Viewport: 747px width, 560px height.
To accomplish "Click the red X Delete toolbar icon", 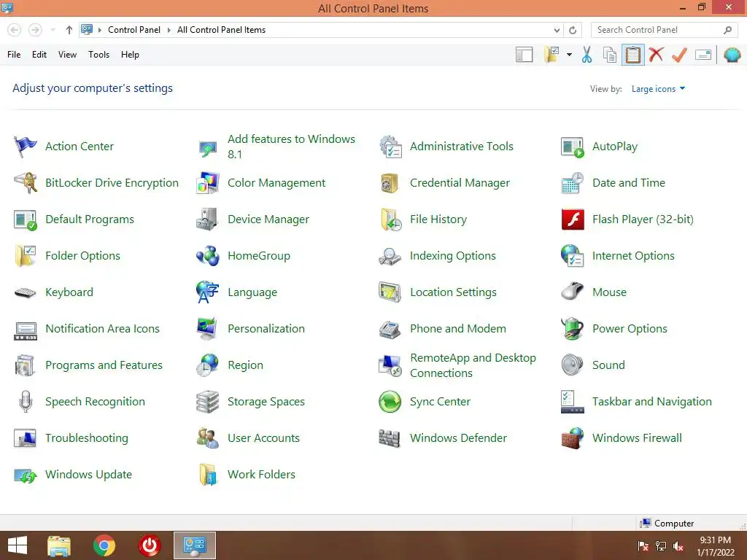I will (x=656, y=55).
